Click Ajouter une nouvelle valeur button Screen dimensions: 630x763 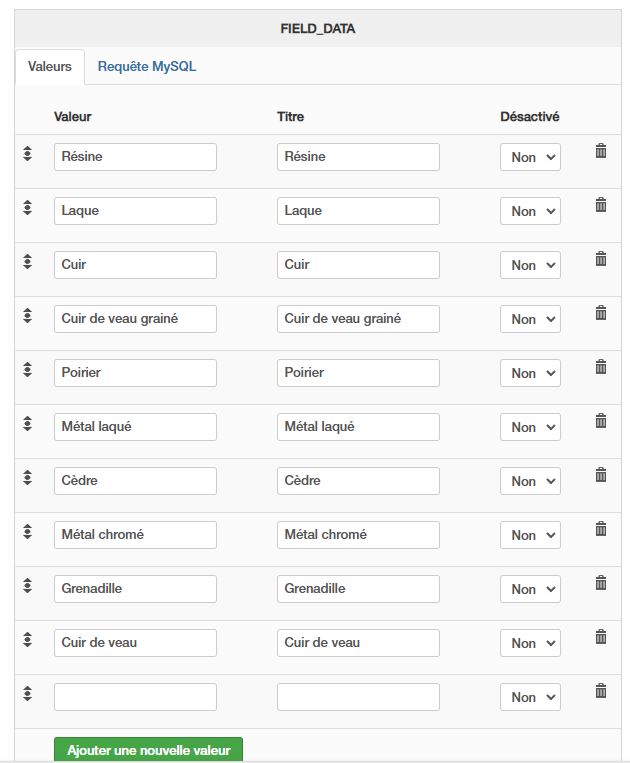point(148,750)
